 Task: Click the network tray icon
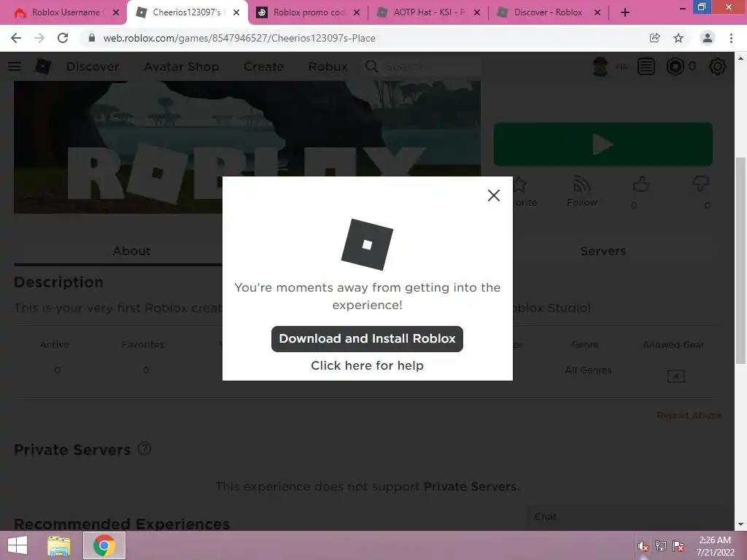click(x=661, y=546)
